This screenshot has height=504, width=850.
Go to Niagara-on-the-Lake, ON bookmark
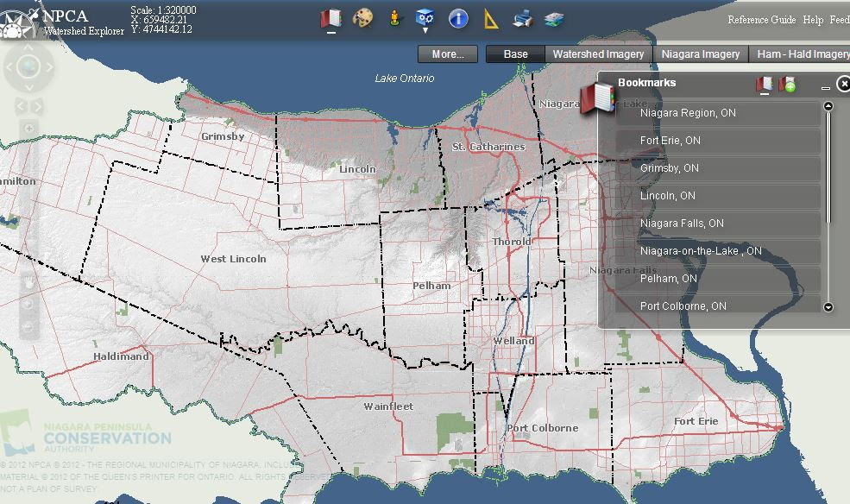718,251
